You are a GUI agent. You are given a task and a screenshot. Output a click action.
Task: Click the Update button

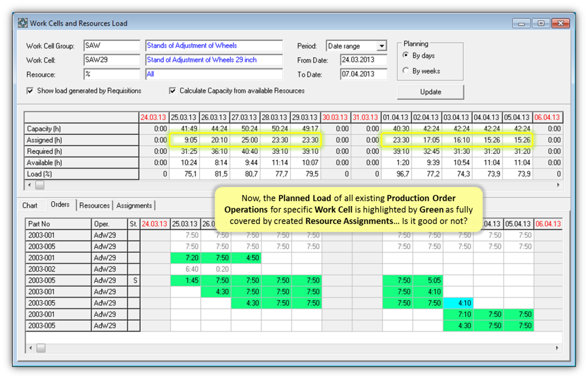430,92
